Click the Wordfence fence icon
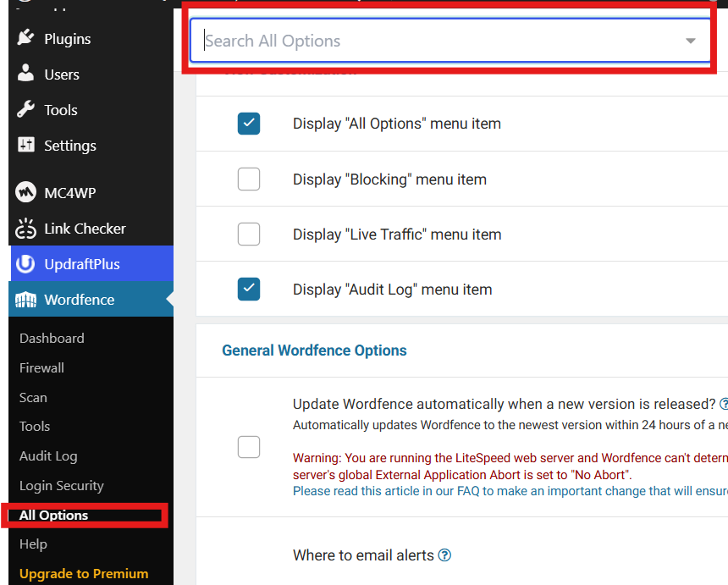The height and width of the screenshot is (585, 728). [25, 300]
